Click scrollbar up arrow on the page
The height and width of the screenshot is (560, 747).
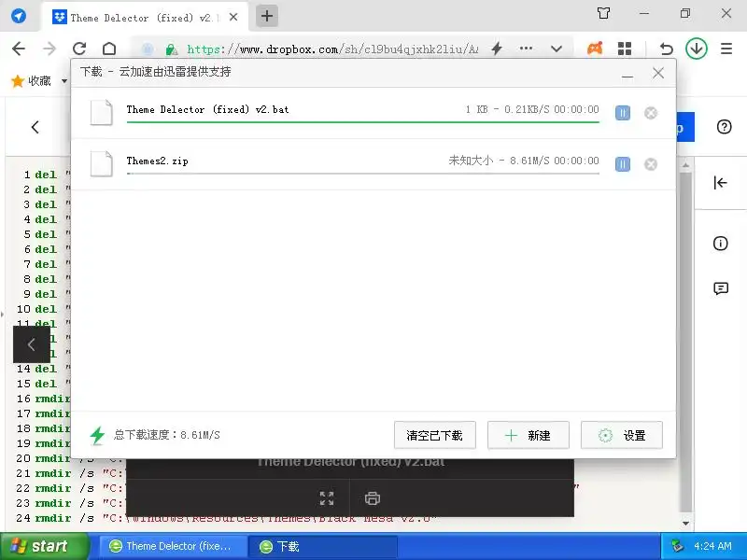[685, 166]
